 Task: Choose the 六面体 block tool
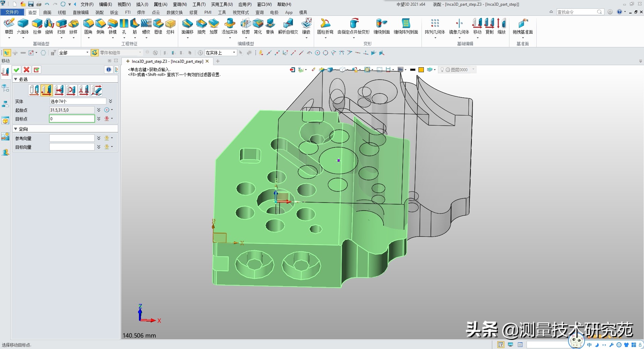pyautogui.click(x=23, y=26)
